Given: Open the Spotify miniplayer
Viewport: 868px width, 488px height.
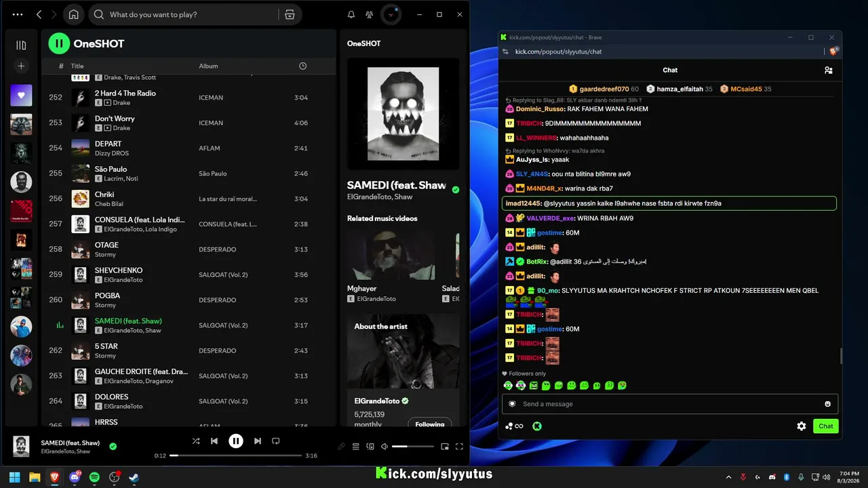Looking at the screenshot, I should [x=445, y=447].
